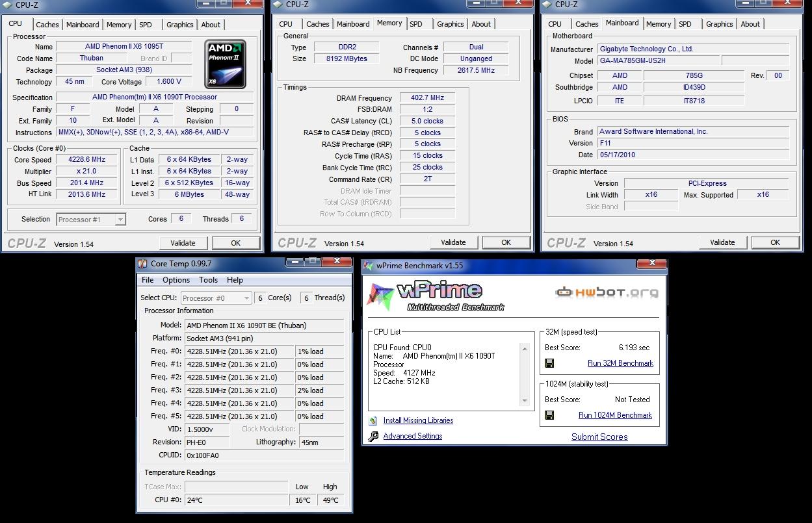Viewport: 812px width, 523px height.
Task: Open the Caches tab in the Memory window
Action: coord(318,24)
